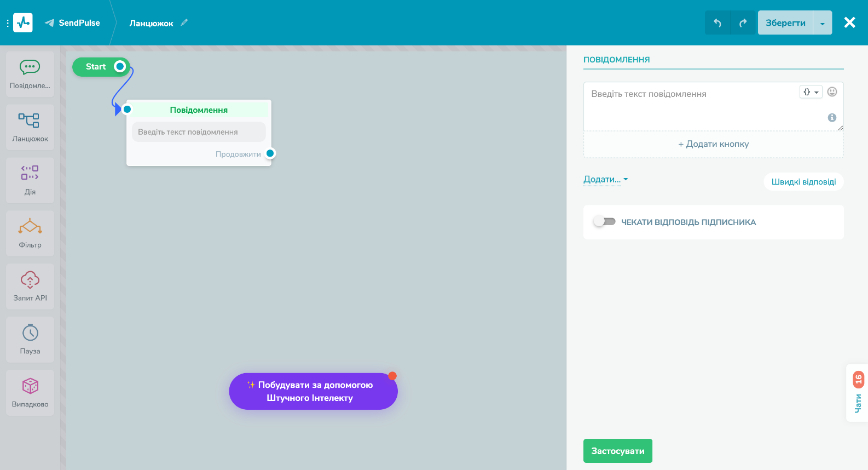Viewport: 868px width, 470px height.
Task: Click Побудувати за допомогою Штучного Інтелекту
Action: pyautogui.click(x=313, y=391)
